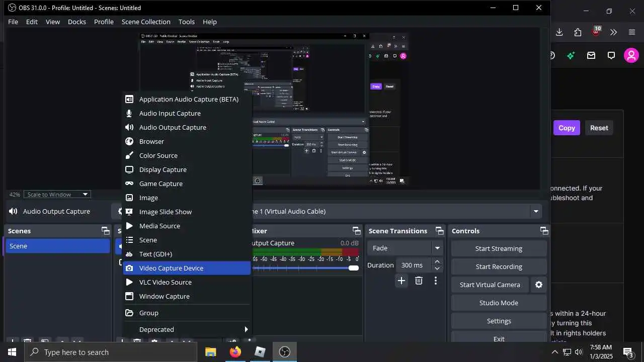Open browser downloads icon
644x362 pixels.
[x=559, y=32]
